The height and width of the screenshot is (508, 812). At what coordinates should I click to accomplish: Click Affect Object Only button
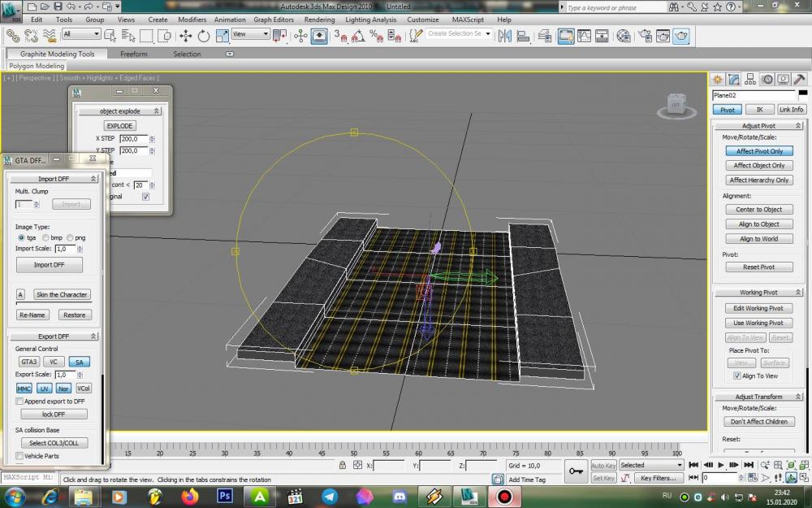pyautogui.click(x=759, y=165)
